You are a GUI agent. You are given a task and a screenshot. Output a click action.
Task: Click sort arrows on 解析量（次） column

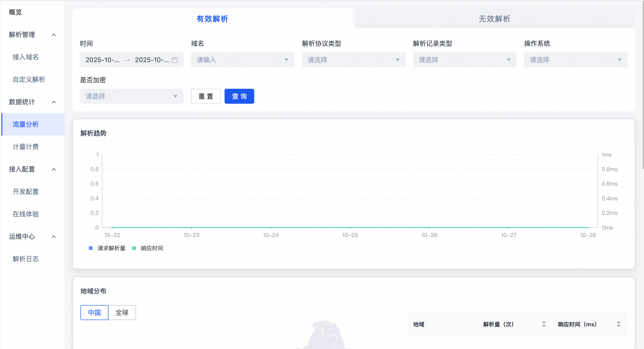(544, 324)
